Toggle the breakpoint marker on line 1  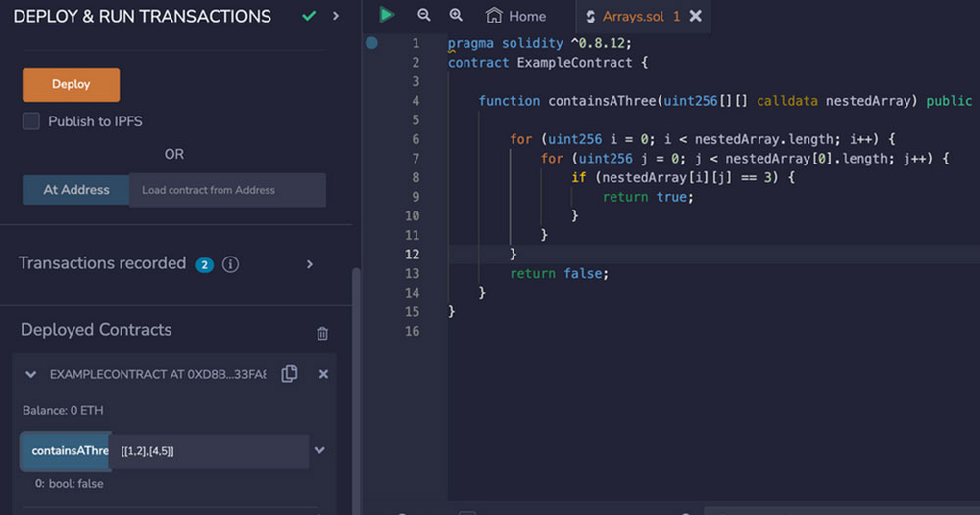click(x=371, y=43)
